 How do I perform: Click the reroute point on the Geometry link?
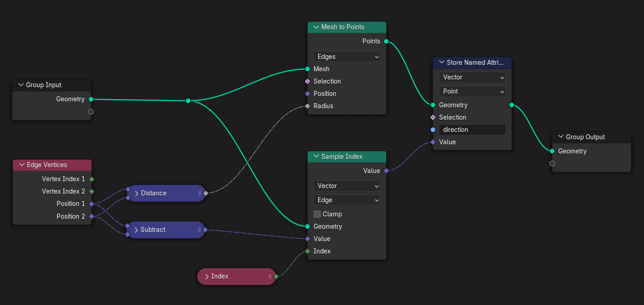point(188,101)
